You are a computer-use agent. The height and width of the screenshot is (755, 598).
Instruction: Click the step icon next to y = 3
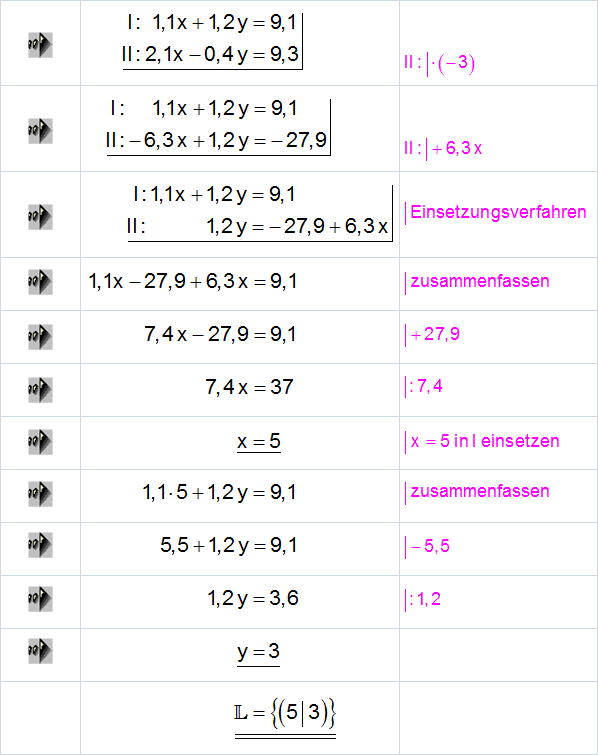coord(40,651)
